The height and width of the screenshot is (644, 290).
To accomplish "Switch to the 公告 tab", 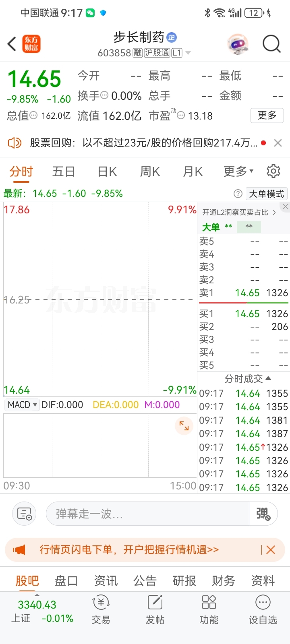I will pyautogui.click(x=145, y=581).
